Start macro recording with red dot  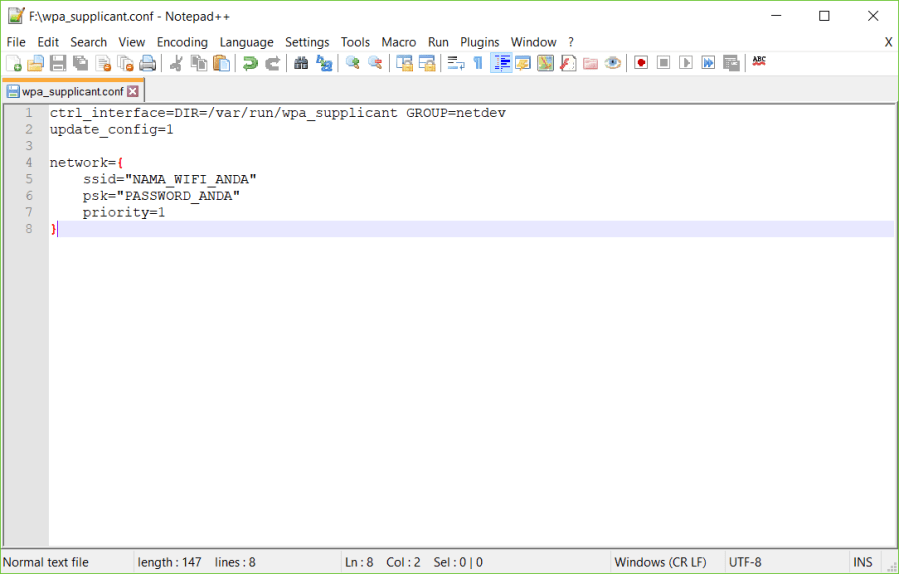pyautogui.click(x=641, y=63)
